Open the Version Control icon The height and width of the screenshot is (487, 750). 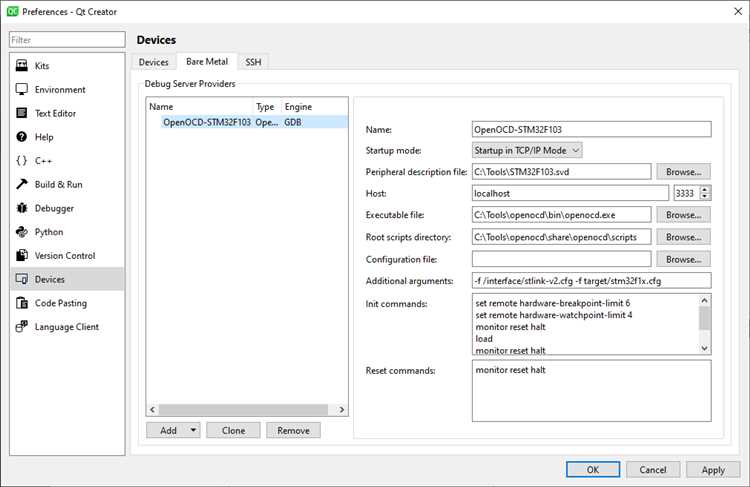tap(22, 255)
